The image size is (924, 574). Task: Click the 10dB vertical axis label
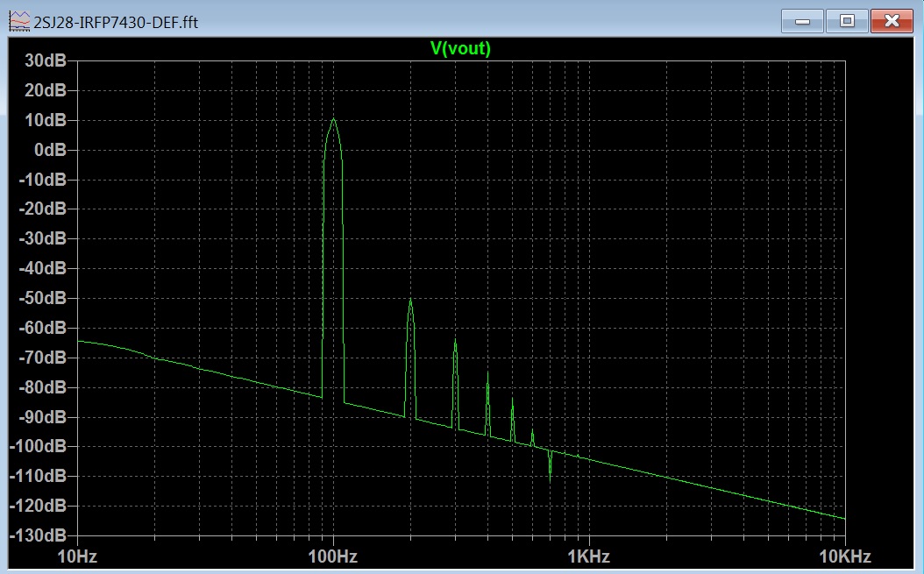(x=46, y=120)
